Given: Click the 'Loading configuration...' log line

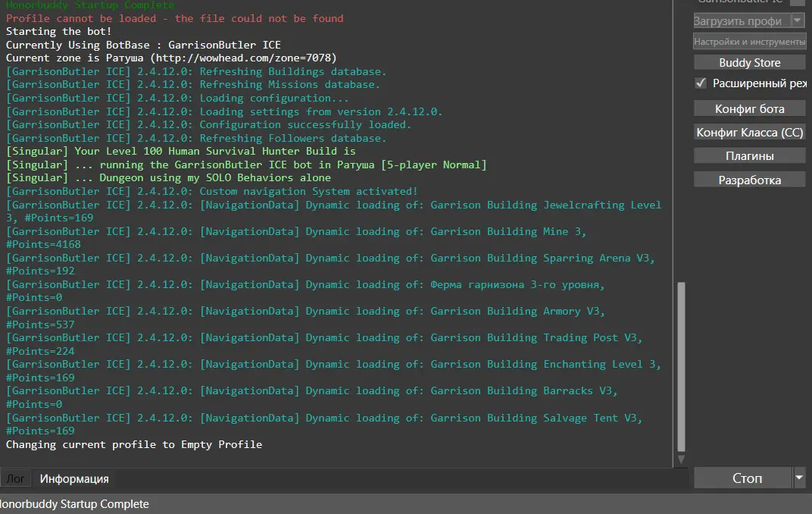Looking at the screenshot, I should (x=177, y=98).
